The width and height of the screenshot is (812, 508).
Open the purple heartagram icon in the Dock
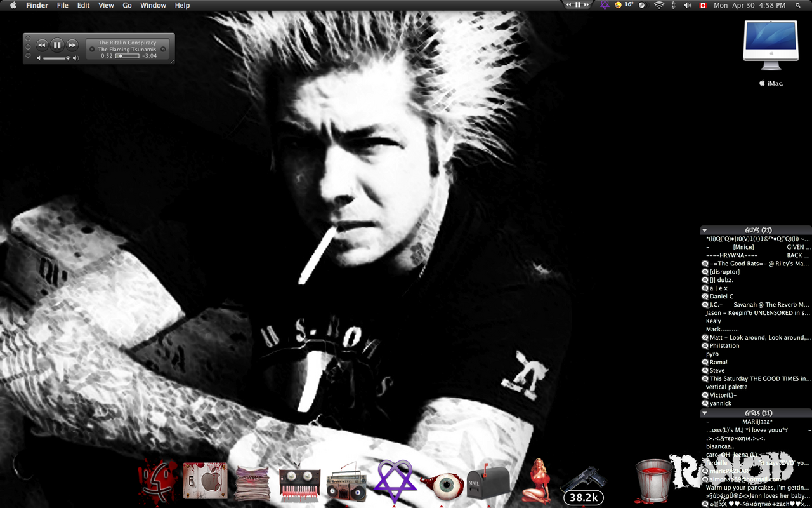click(395, 481)
